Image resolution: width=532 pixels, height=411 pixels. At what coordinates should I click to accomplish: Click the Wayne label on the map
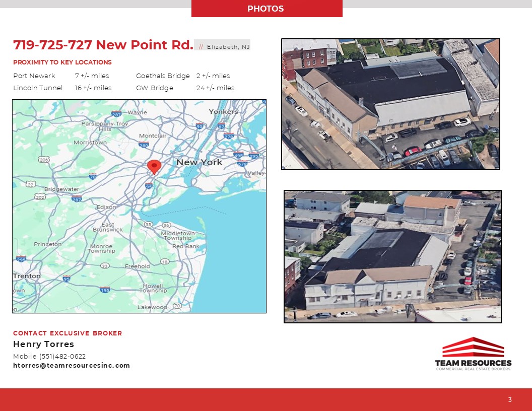point(137,112)
